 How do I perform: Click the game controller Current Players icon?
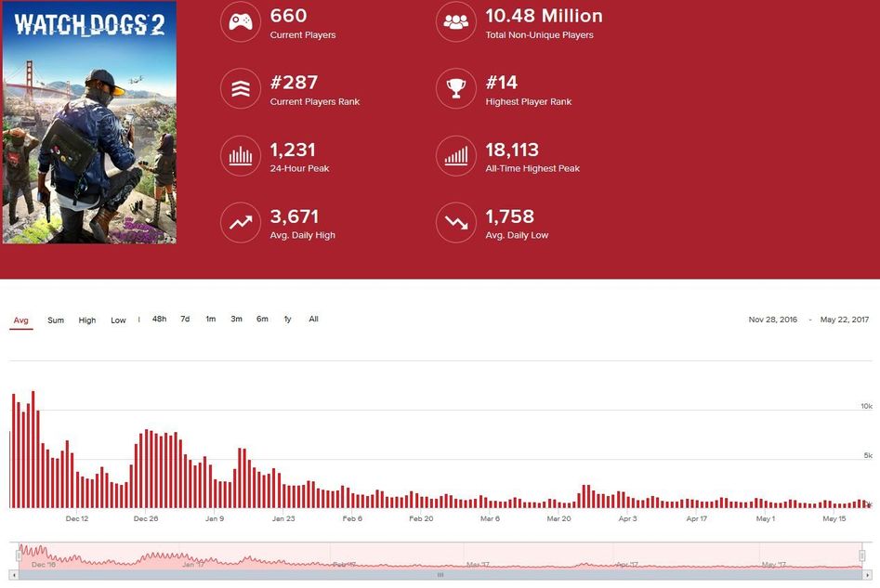point(240,22)
